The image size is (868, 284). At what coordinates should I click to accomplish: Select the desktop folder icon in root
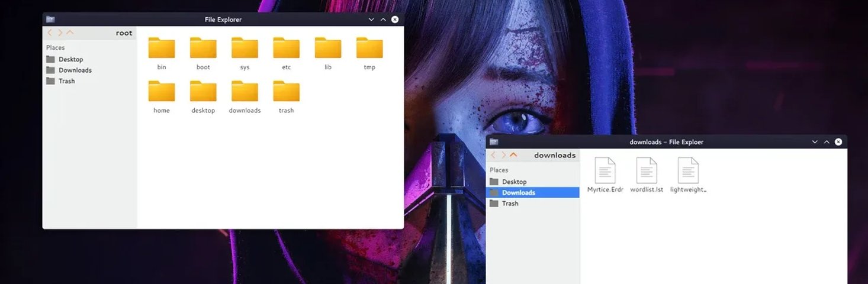click(203, 91)
